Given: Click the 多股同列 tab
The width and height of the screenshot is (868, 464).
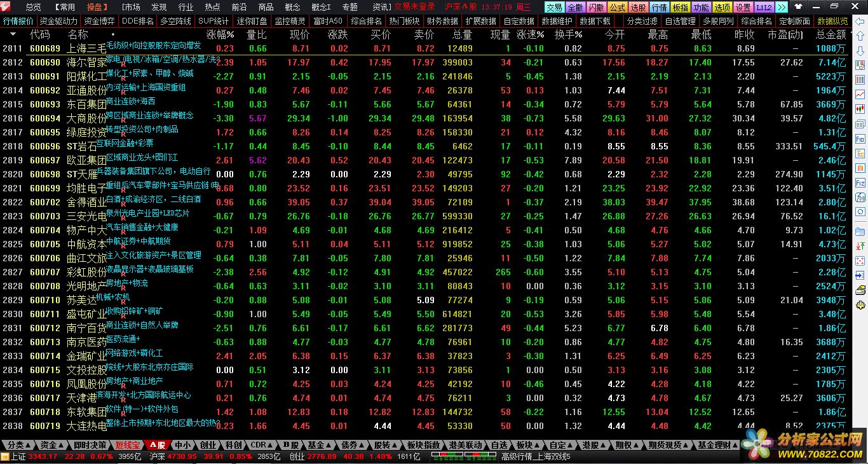Looking at the screenshot, I should pyautogui.click(x=717, y=21).
